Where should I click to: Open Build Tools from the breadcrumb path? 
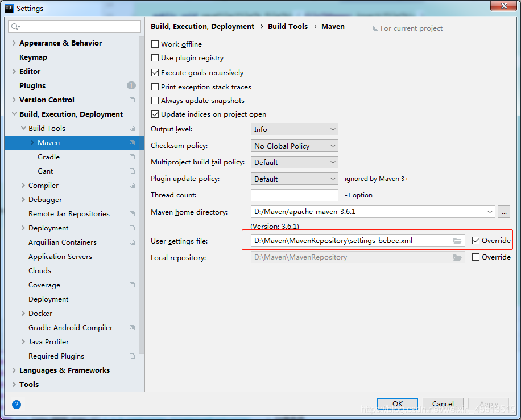click(x=288, y=26)
